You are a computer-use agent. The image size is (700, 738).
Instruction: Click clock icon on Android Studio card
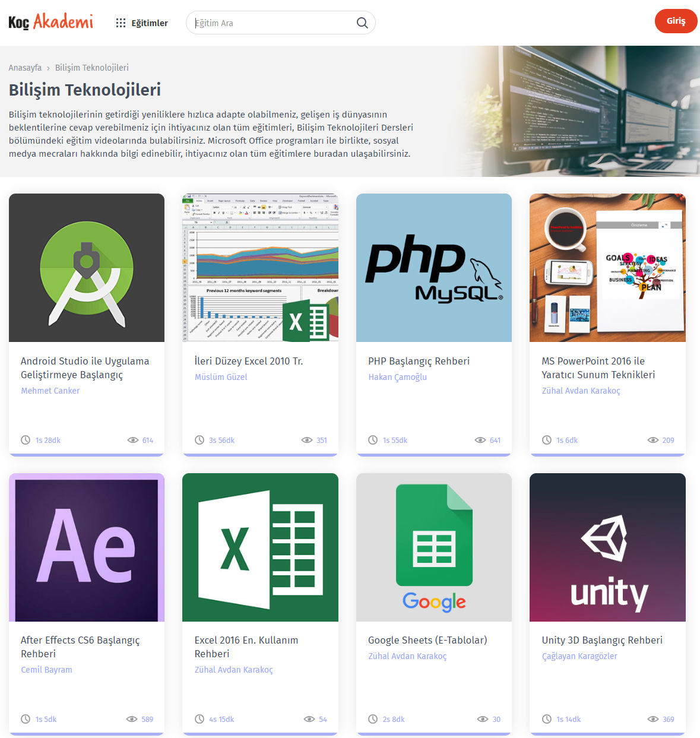click(x=26, y=440)
